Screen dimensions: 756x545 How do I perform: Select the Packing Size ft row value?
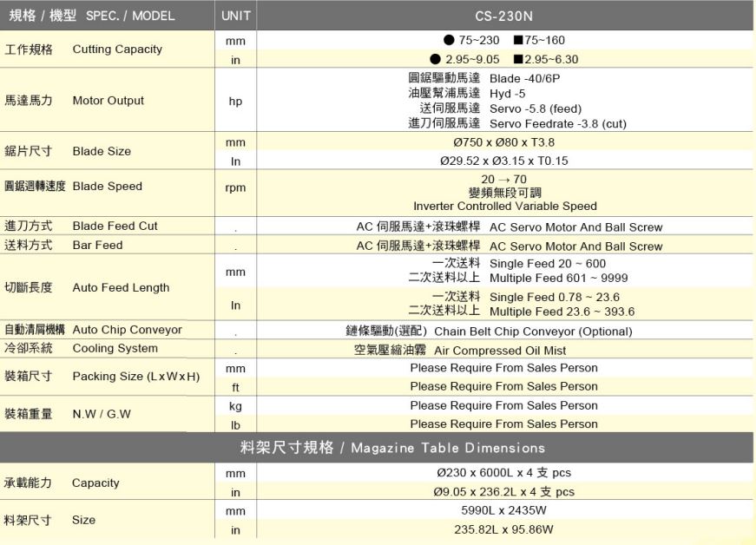pos(503,386)
